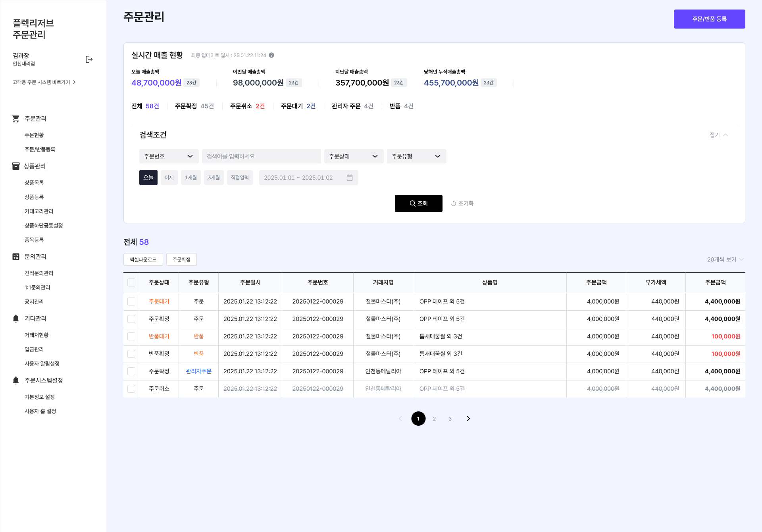This screenshot has height=532, width=762.
Task: Open the calendar icon in date range field
Action: point(349,177)
